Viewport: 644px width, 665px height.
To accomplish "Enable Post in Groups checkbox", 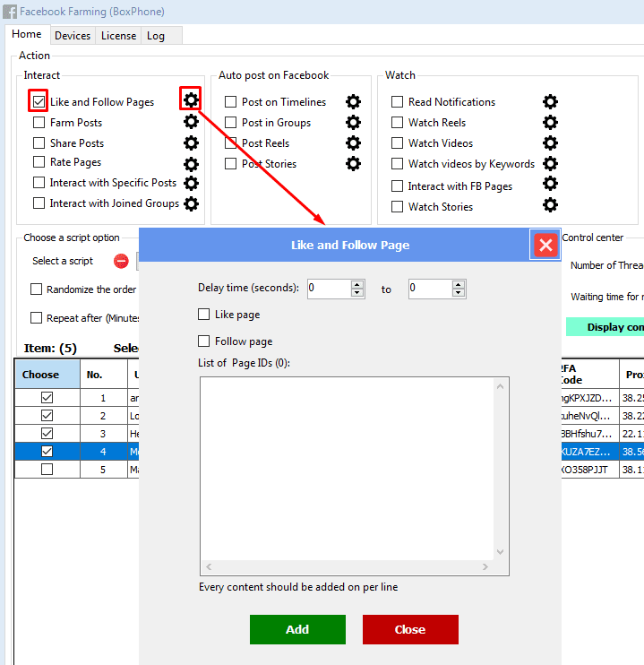I will tap(230, 123).
